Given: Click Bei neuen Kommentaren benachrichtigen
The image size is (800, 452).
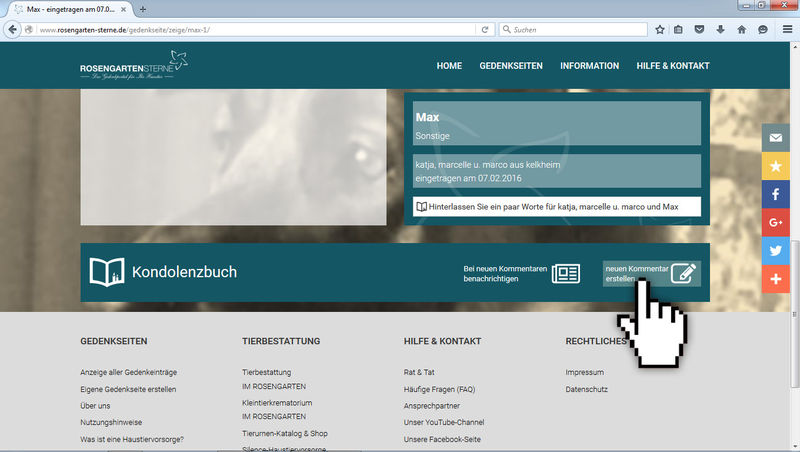Looking at the screenshot, I should pos(521,273).
